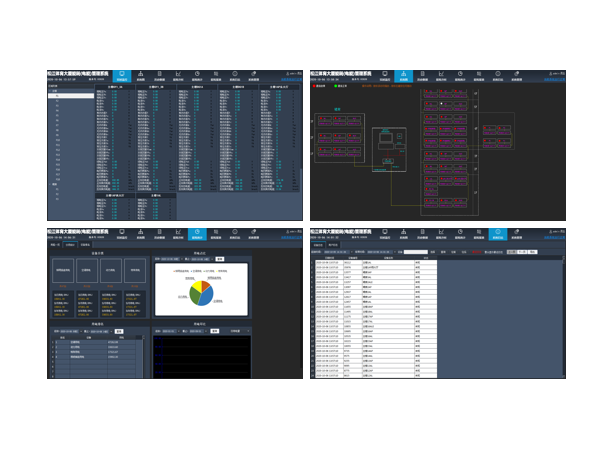This screenshot has height=468, width=606.
Task: Click the link under the username in the real-time data window
Action: pyautogui.click(x=290, y=80)
